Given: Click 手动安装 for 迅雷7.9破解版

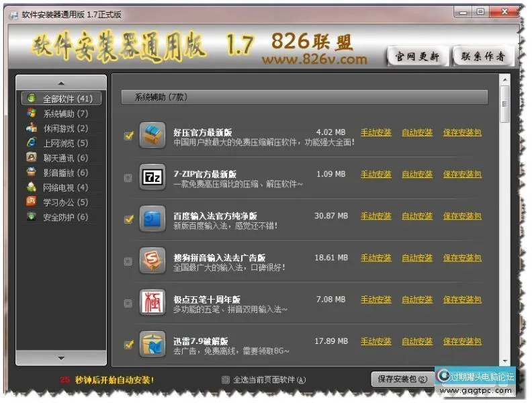Looking at the screenshot, I should tap(376, 341).
